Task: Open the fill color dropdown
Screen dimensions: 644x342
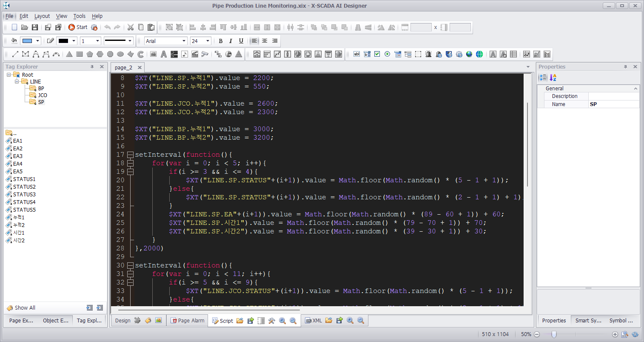Action: (38, 41)
